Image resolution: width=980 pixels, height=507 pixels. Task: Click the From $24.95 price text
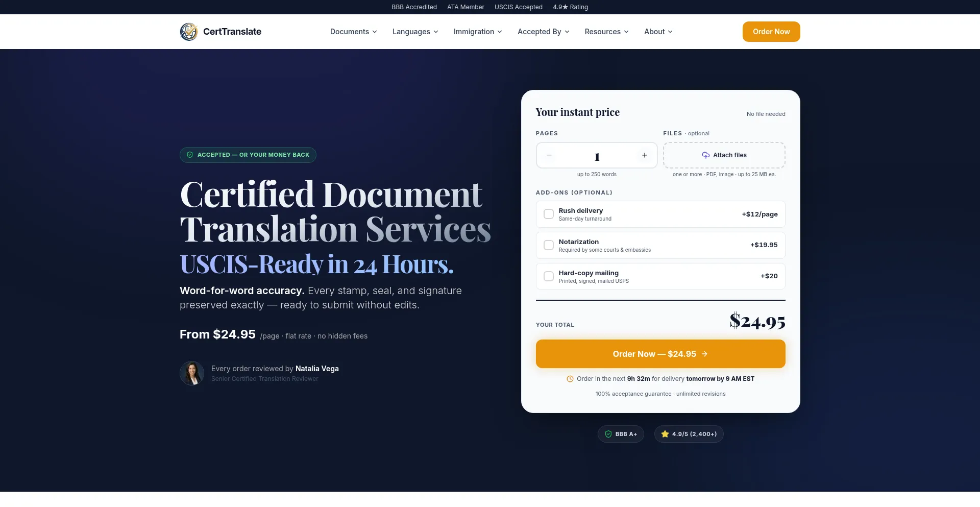click(217, 334)
